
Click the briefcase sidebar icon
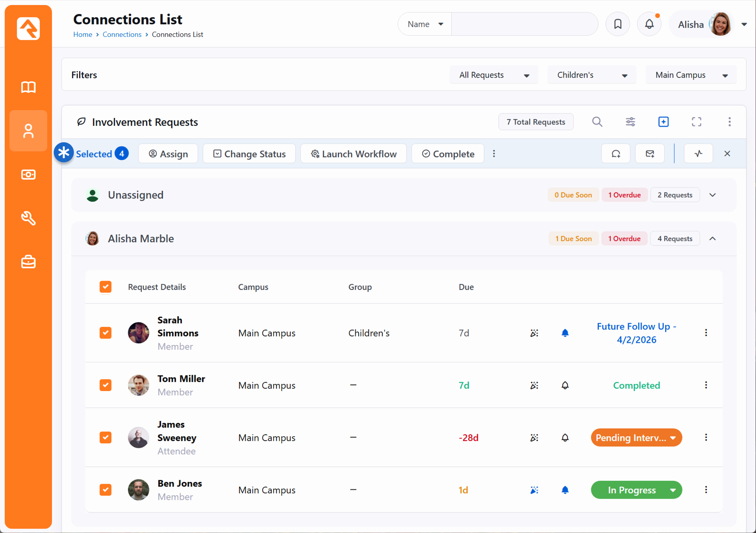point(28,262)
